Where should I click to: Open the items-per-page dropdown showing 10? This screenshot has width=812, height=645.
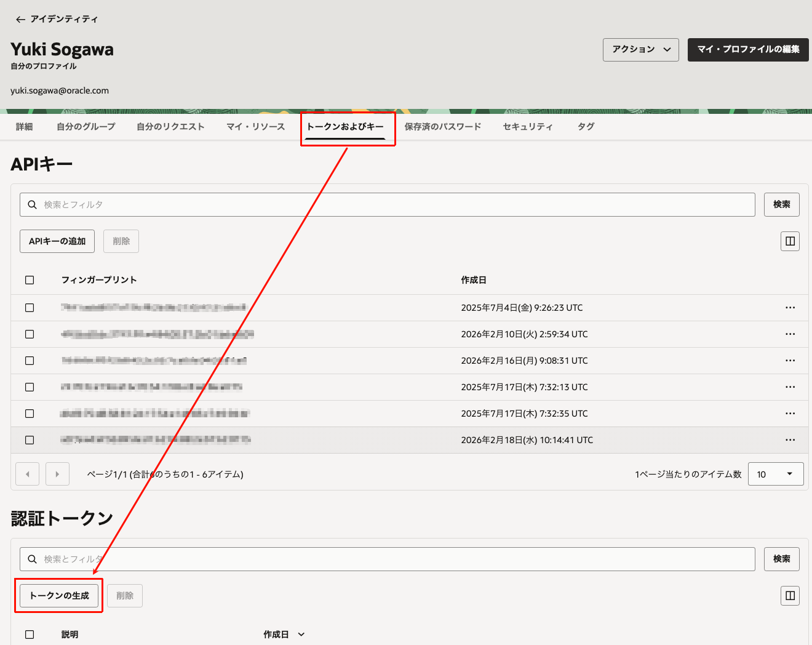[775, 475]
